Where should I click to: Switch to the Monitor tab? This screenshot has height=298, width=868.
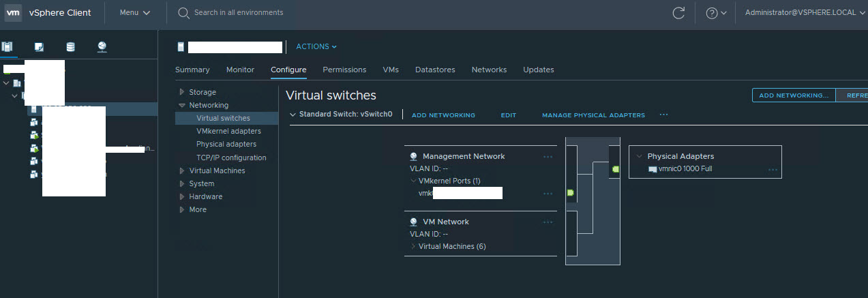[240, 70]
